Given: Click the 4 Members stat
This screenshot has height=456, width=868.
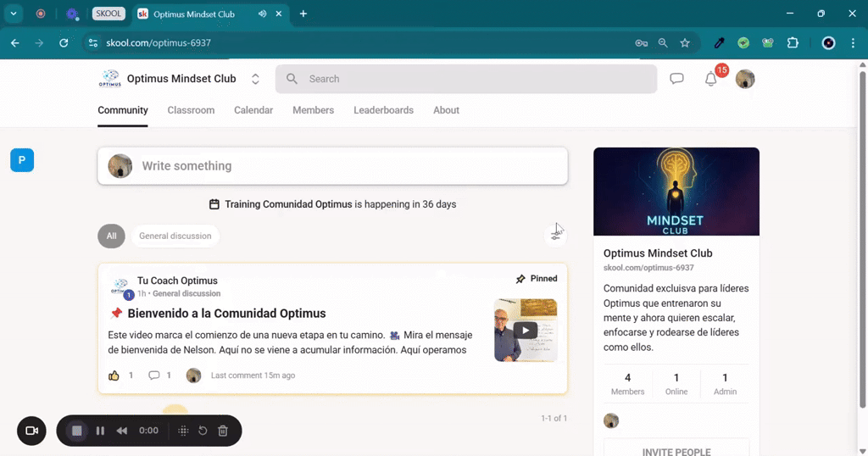Looking at the screenshot, I should coord(627,383).
